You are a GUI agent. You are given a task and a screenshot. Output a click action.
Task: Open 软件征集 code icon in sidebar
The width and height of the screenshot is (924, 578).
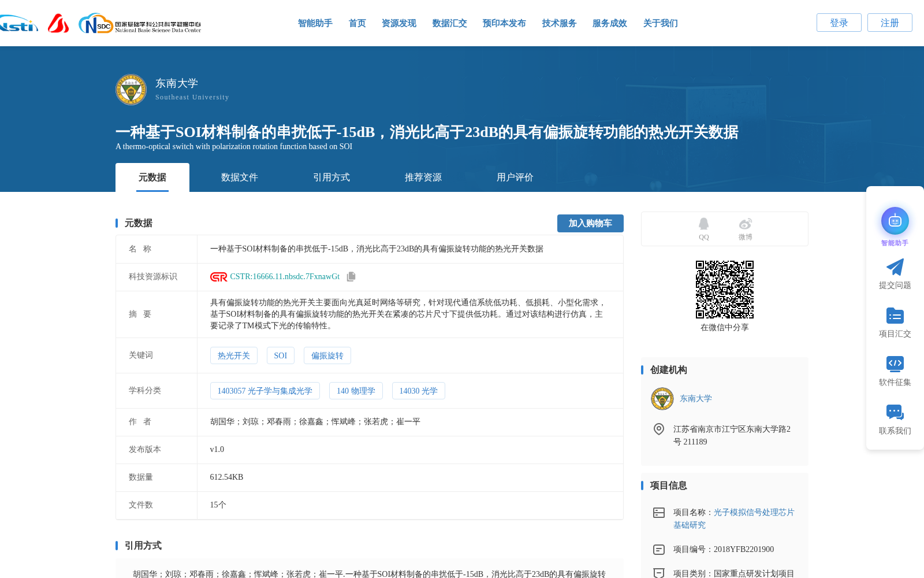895,364
